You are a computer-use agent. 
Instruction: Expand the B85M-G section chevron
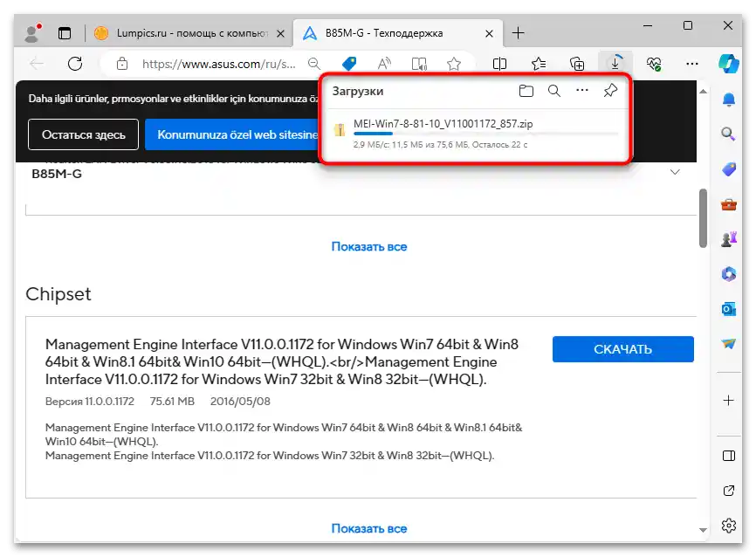point(675,172)
